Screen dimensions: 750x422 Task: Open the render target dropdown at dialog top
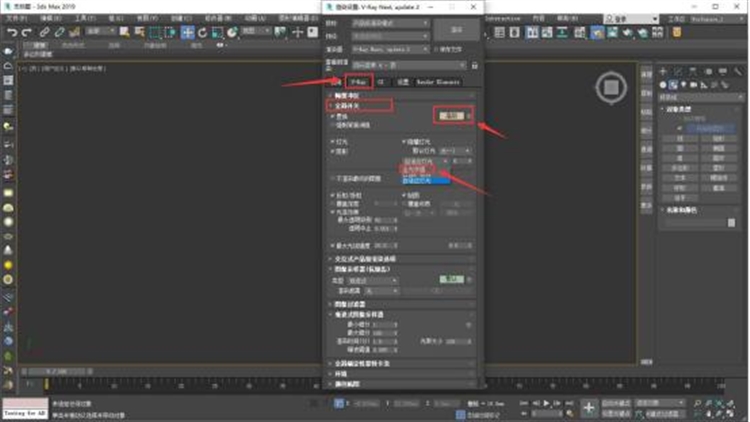(390, 23)
